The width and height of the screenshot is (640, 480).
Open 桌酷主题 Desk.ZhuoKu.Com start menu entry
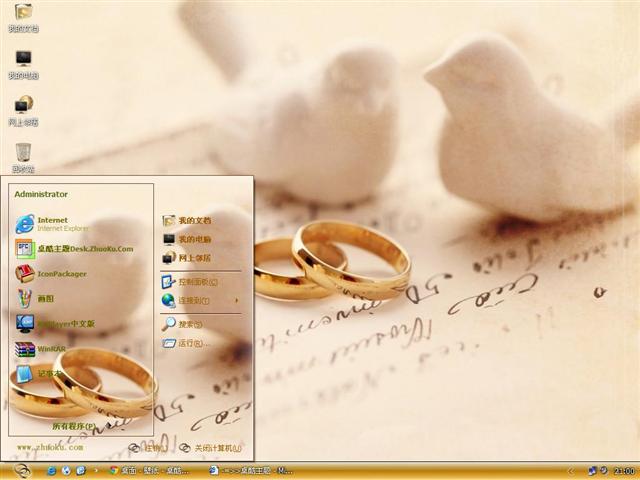[74, 249]
